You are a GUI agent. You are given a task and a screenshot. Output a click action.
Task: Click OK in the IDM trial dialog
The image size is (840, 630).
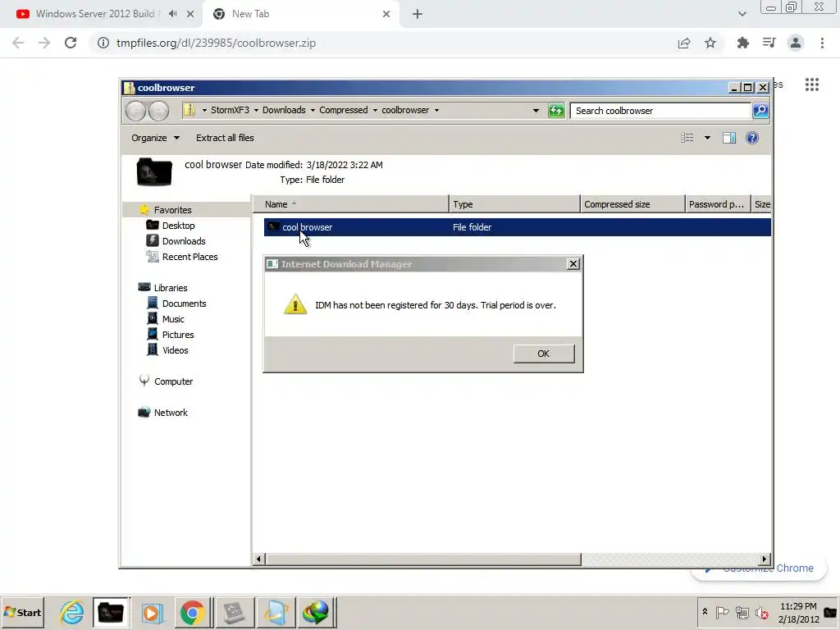(543, 354)
